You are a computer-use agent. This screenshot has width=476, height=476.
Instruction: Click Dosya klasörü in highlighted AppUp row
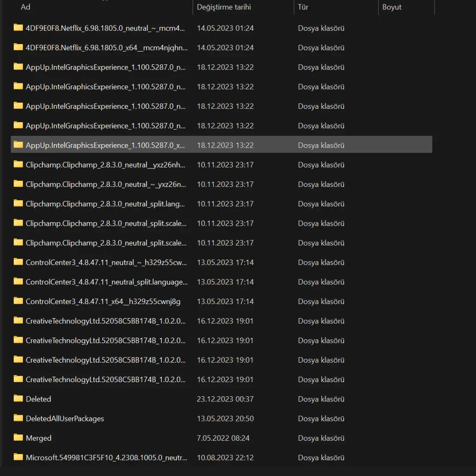tap(321, 145)
